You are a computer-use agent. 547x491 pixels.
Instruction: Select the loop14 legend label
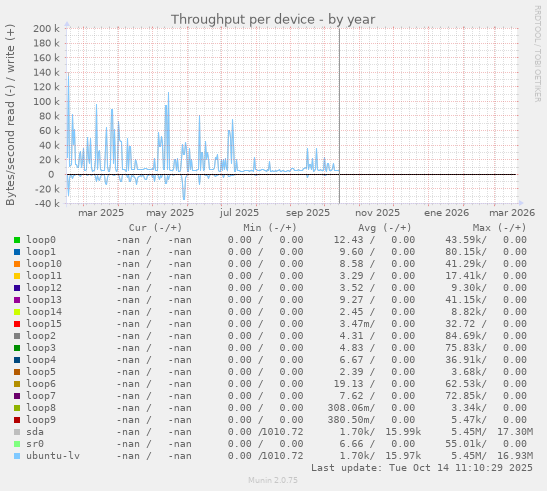44,312
